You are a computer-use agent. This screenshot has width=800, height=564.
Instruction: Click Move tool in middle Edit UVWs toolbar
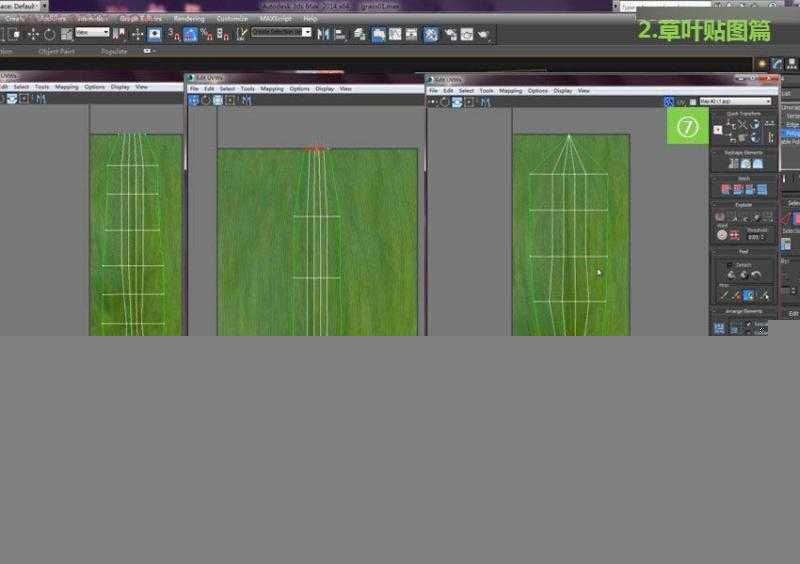tap(193, 101)
